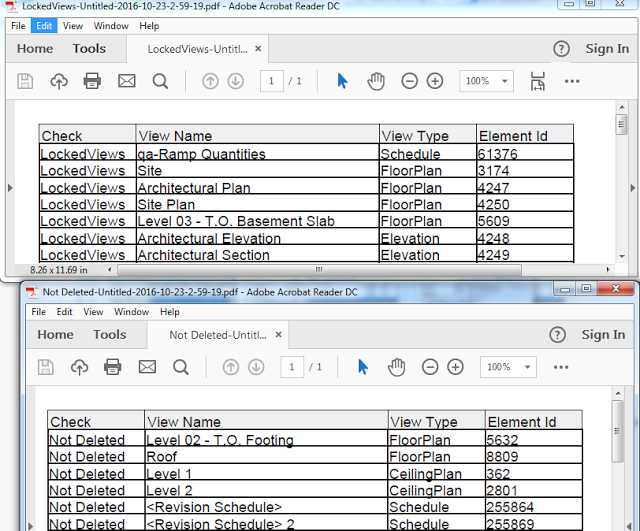Screen dimensions: 640x531
Task: Go to next page in Not Deleted window
Action: point(256,367)
